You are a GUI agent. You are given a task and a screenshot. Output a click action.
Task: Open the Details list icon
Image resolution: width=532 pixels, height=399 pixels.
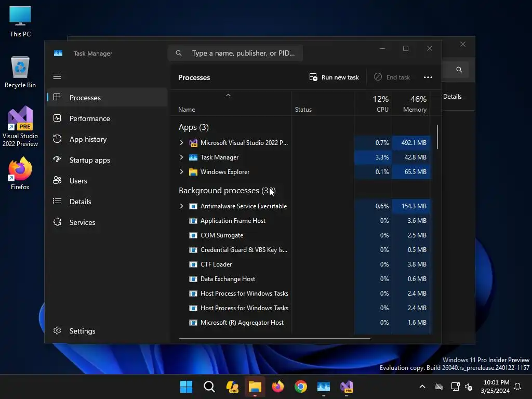[57, 201]
